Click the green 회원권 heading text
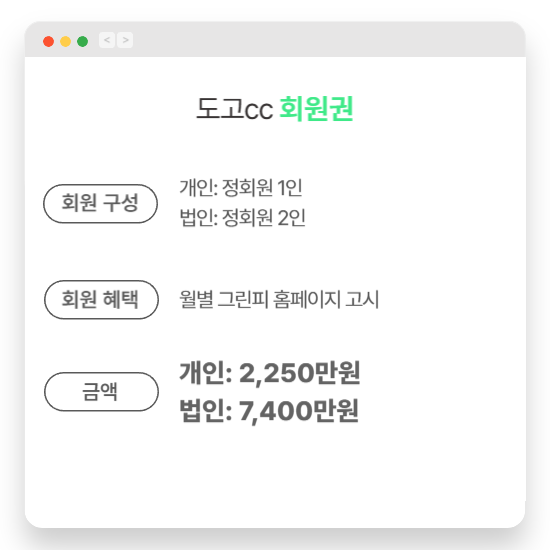The width and height of the screenshot is (550, 550). pos(316,109)
